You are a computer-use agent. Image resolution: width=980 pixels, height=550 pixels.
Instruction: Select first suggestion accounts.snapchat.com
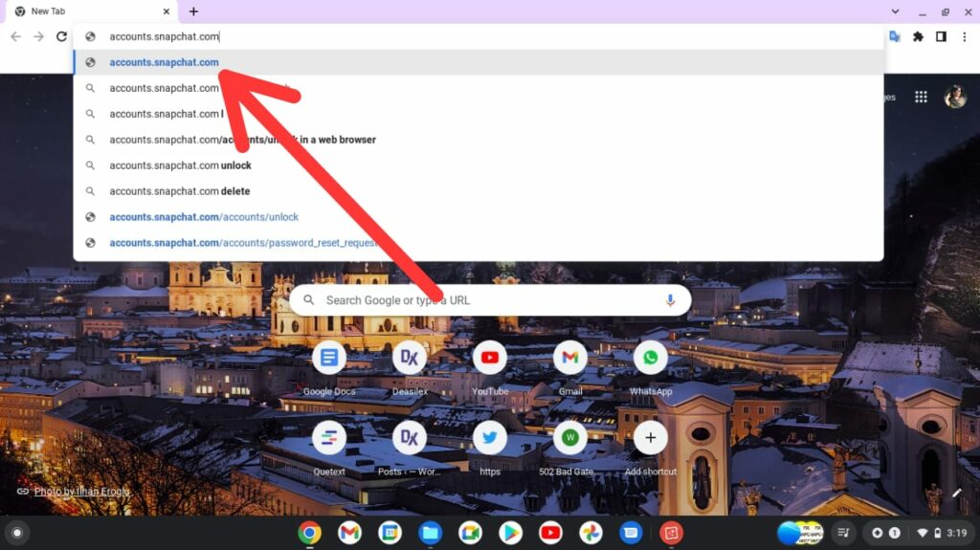479,62
